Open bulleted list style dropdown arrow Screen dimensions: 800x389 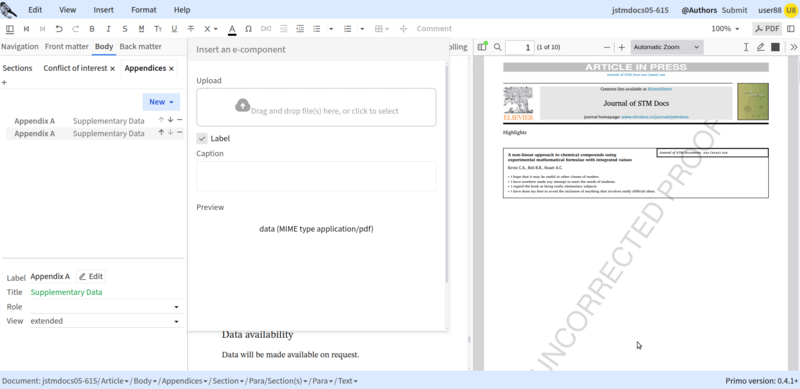pyautogui.click(x=331, y=29)
